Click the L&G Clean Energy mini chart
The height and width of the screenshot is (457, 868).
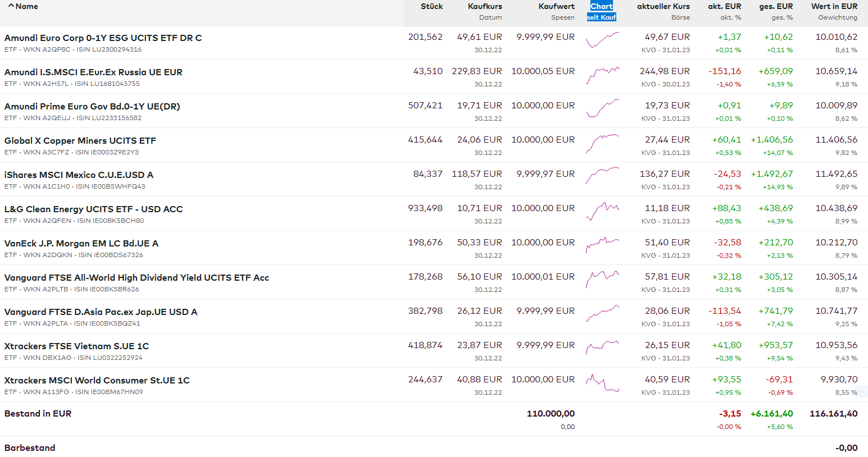(x=602, y=212)
